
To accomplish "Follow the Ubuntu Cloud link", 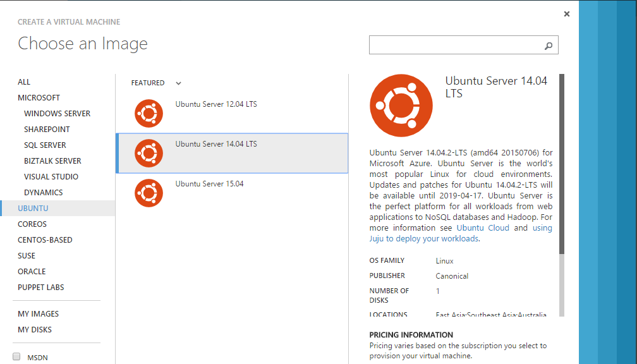I will (x=483, y=228).
